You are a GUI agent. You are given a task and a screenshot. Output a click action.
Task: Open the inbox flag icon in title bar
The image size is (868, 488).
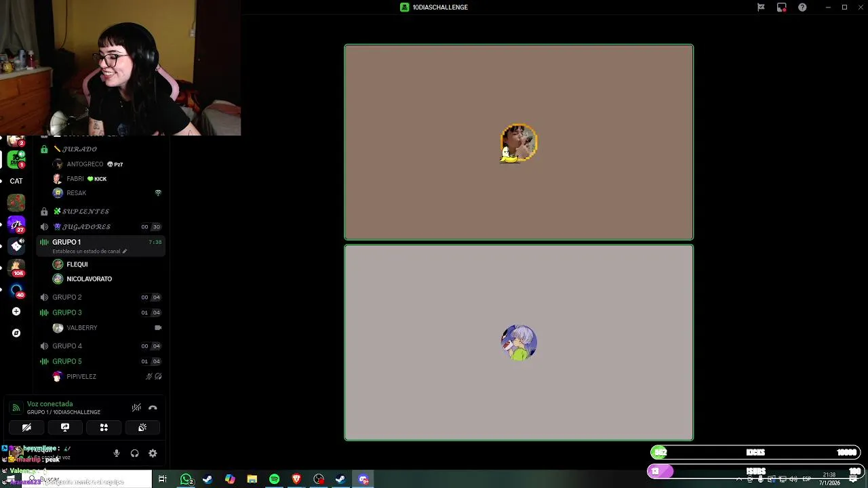pyautogui.click(x=761, y=7)
